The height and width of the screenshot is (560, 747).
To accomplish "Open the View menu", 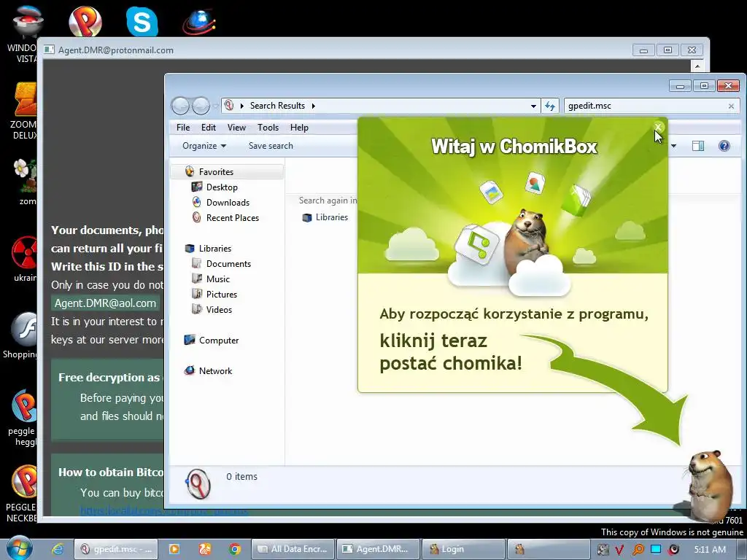I will (236, 127).
